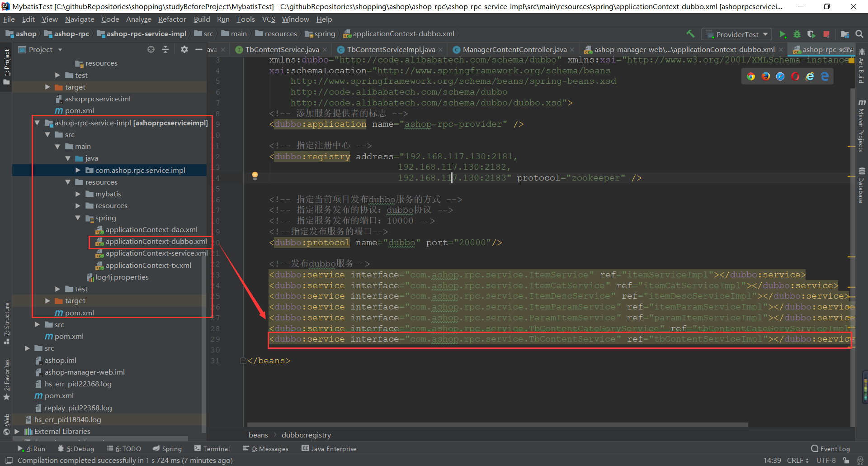The height and width of the screenshot is (466, 868).
Task: Click the editor horizontal scrollbar
Action: point(497,425)
